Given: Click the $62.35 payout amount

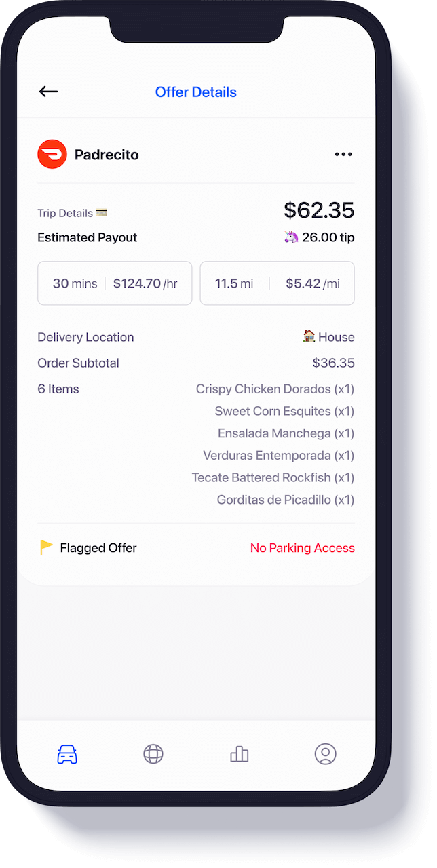Looking at the screenshot, I should 320,211.
